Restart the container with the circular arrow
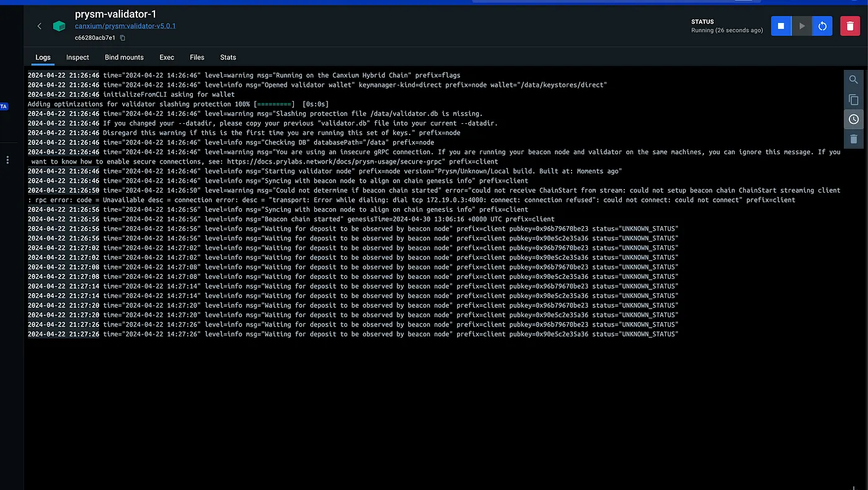This screenshot has height=490, width=868. (x=822, y=26)
